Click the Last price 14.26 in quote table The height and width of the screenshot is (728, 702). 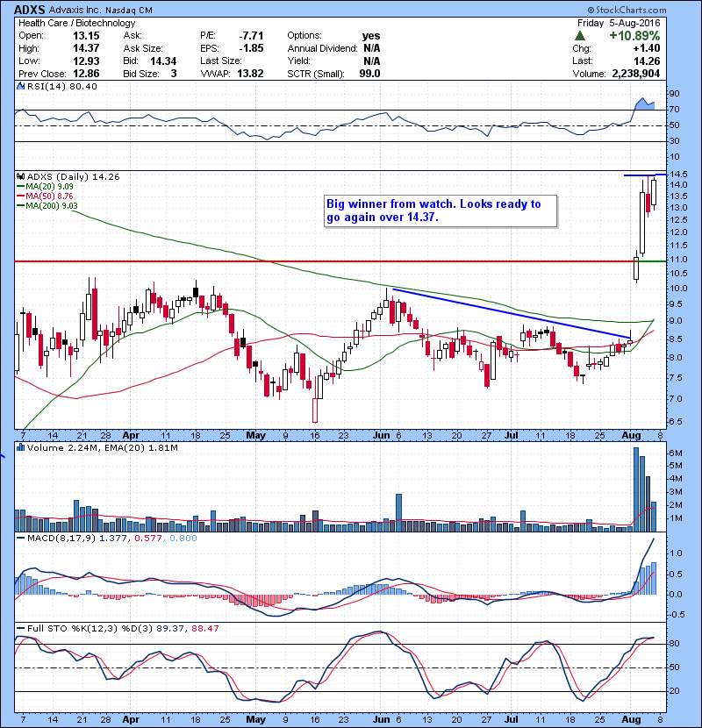(647, 61)
